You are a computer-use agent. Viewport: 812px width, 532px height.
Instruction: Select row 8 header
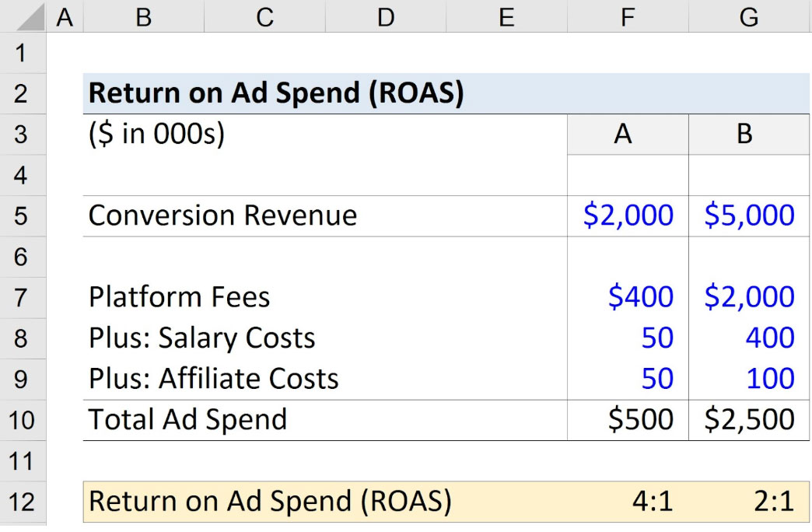23,339
